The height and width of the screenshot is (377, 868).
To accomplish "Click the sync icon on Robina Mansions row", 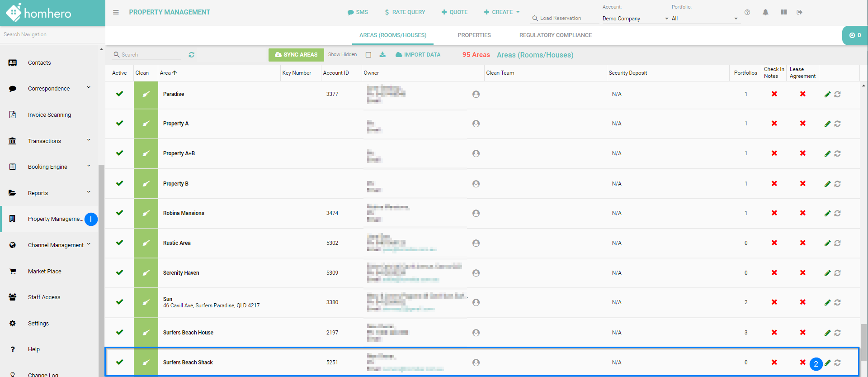I will click(837, 213).
